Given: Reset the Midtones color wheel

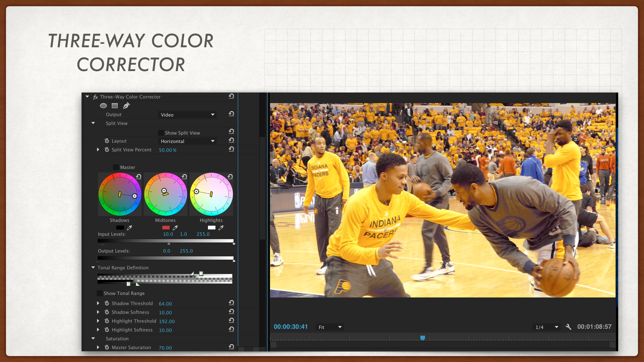Looking at the screenshot, I should (x=184, y=176).
